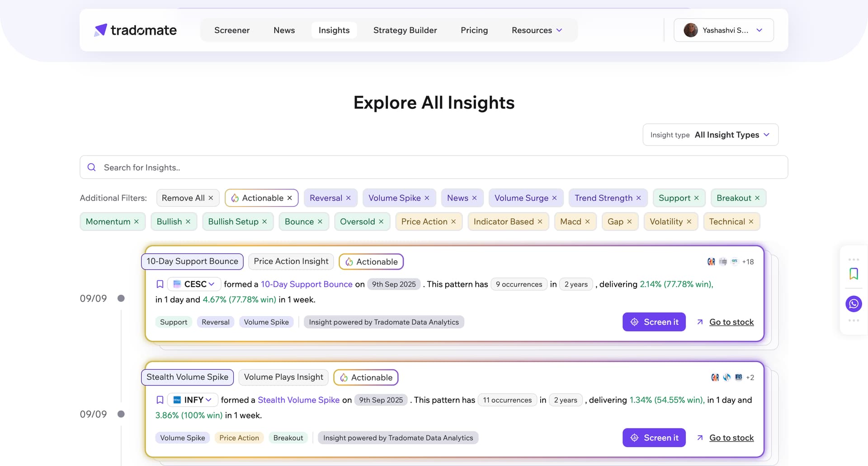Open the Insight type dropdown
The image size is (868, 466).
tap(711, 135)
